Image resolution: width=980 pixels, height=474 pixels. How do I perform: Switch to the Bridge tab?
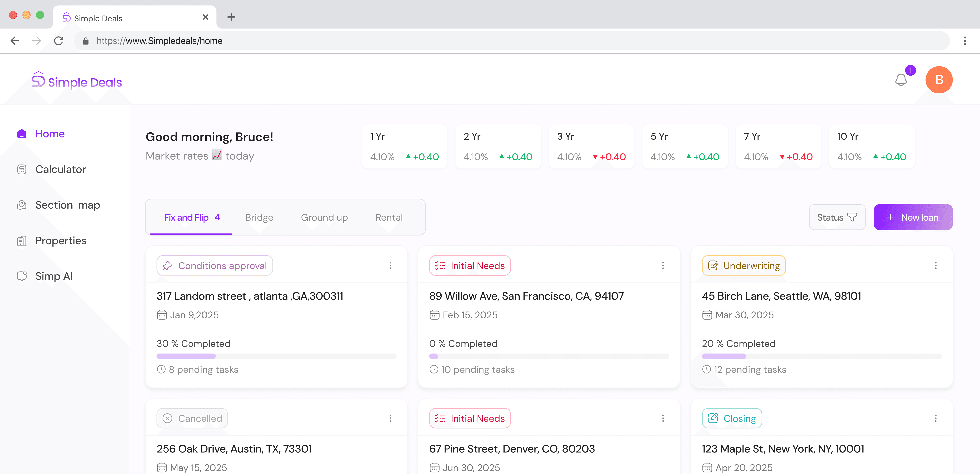(259, 218)
